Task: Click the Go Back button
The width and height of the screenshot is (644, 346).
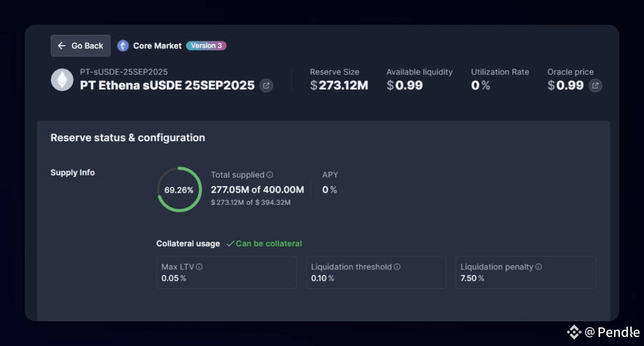Action: pos(80,46)
